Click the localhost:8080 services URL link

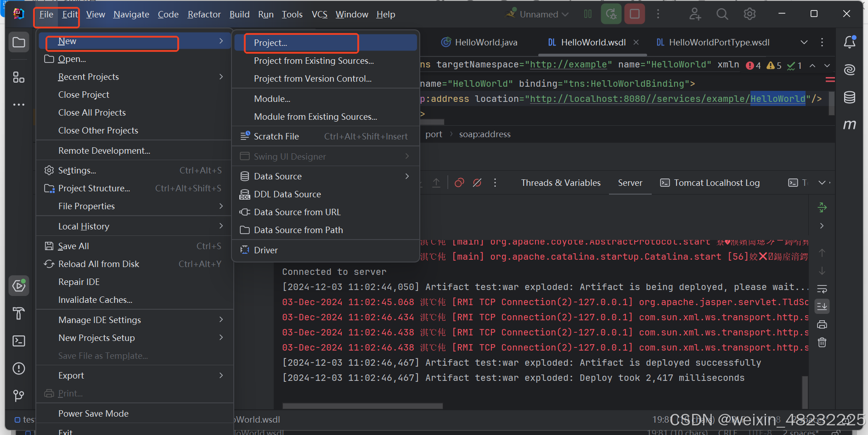pos(667,99)
